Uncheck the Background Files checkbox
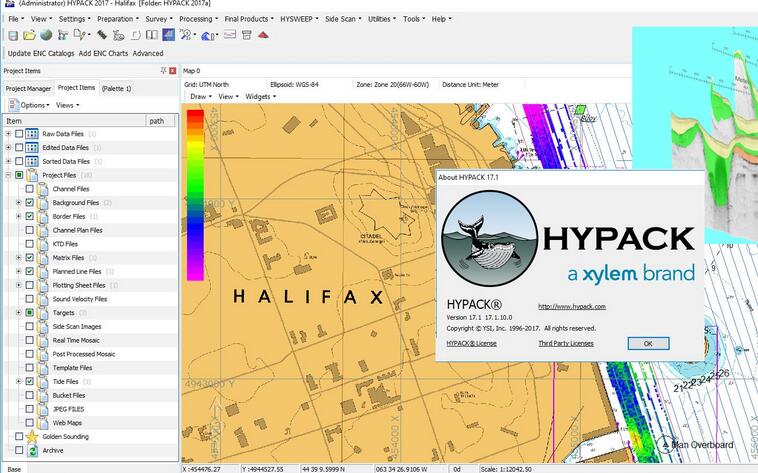758x473 pixels. [29, 203]
